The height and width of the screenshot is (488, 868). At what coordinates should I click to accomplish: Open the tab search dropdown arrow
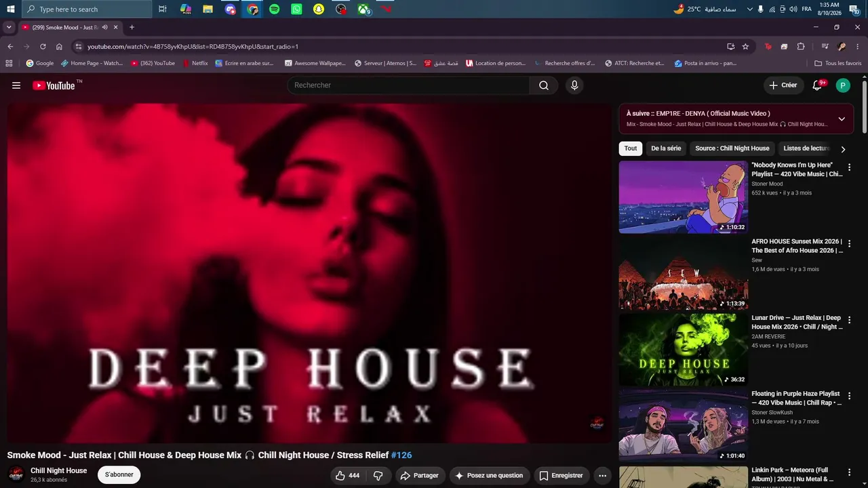(x=9, y=28)
